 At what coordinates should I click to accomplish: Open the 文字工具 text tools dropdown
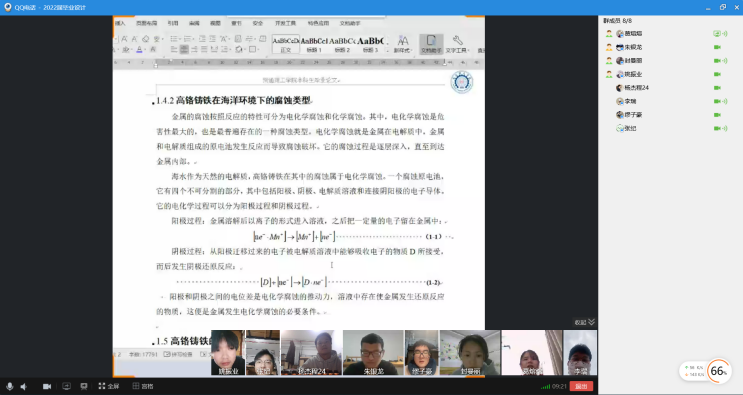(x=457, y=44)
